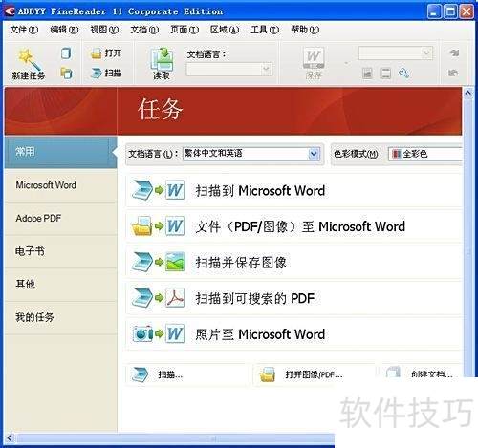
Task: Open 文件 (PDF/图像) 至 Microsoft Word task
Action: (x=293, y=226)
